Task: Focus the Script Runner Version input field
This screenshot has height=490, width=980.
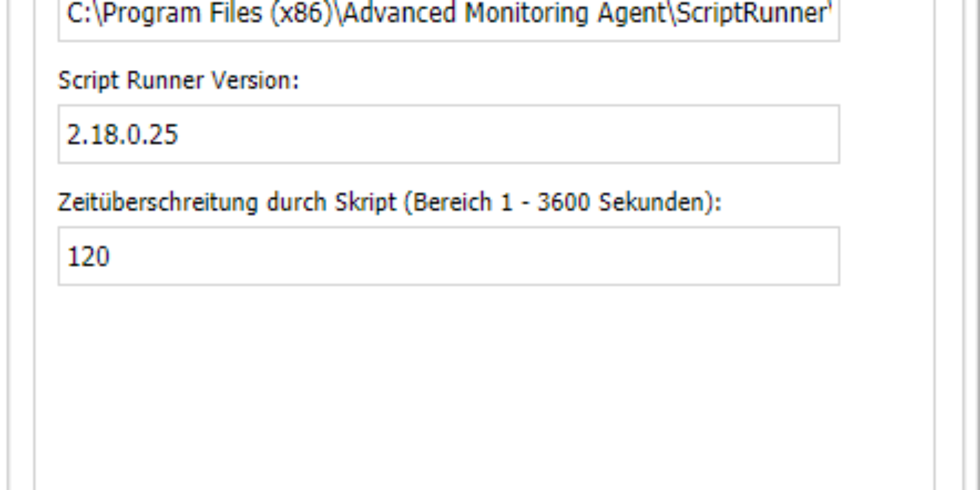Action: click(x=449, y=134)
